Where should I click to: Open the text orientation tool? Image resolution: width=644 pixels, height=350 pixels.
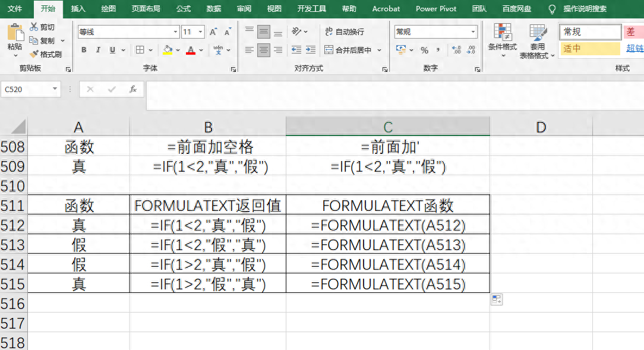point(296,31)
